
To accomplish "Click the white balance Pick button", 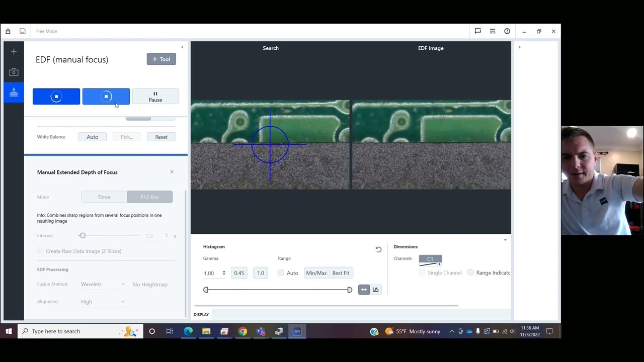I will pos(127,137).
